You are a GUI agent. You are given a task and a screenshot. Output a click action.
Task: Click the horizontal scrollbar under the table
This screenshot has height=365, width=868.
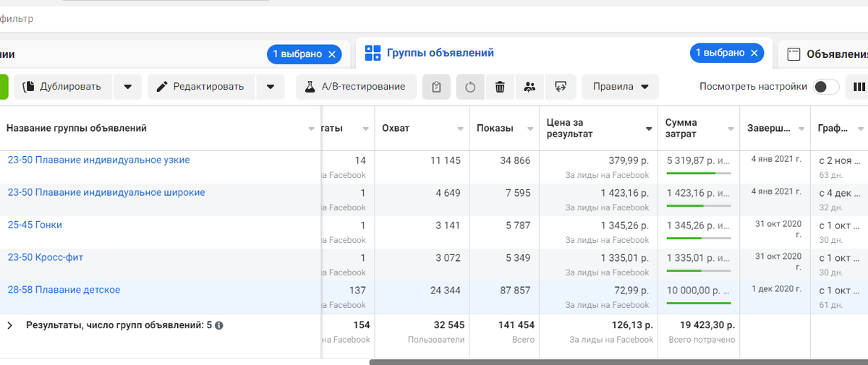tap(618, 362)
